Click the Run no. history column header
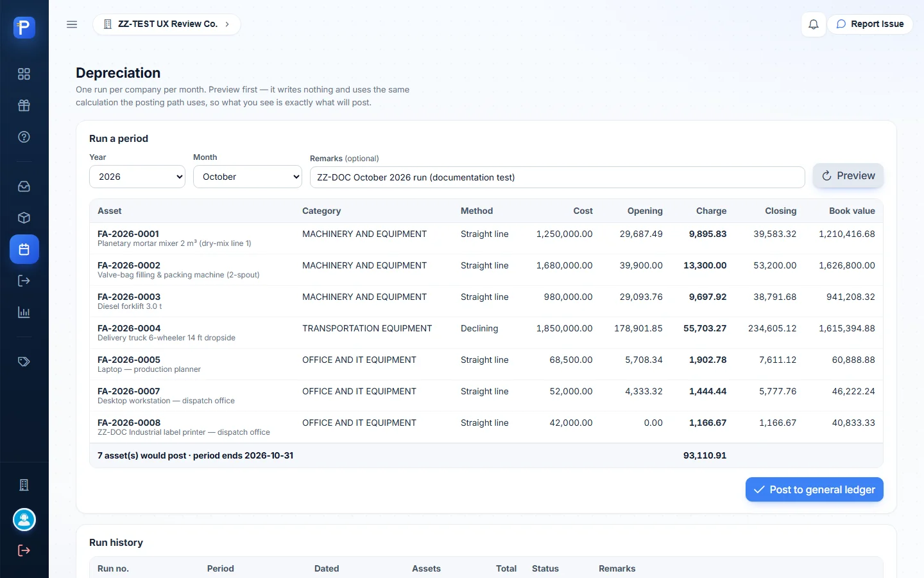 (x=113, y=568)
